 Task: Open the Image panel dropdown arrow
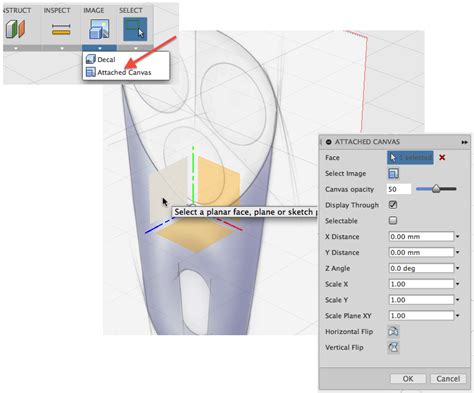(99, 48)
